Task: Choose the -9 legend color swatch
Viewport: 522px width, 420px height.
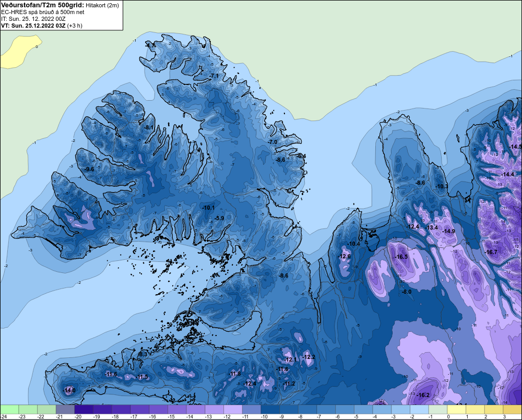Action: pos(289,410)
